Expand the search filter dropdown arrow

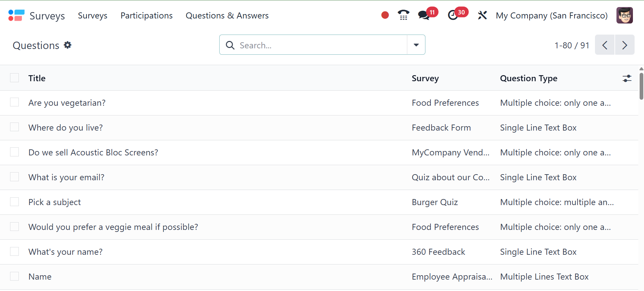pos(416,45)
